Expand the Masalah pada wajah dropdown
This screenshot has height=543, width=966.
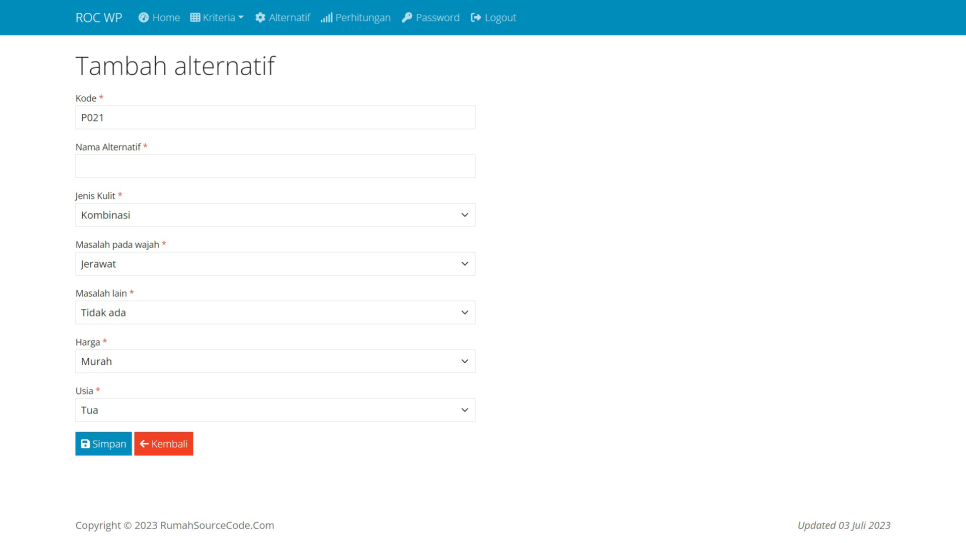click(x=275, y=264)
